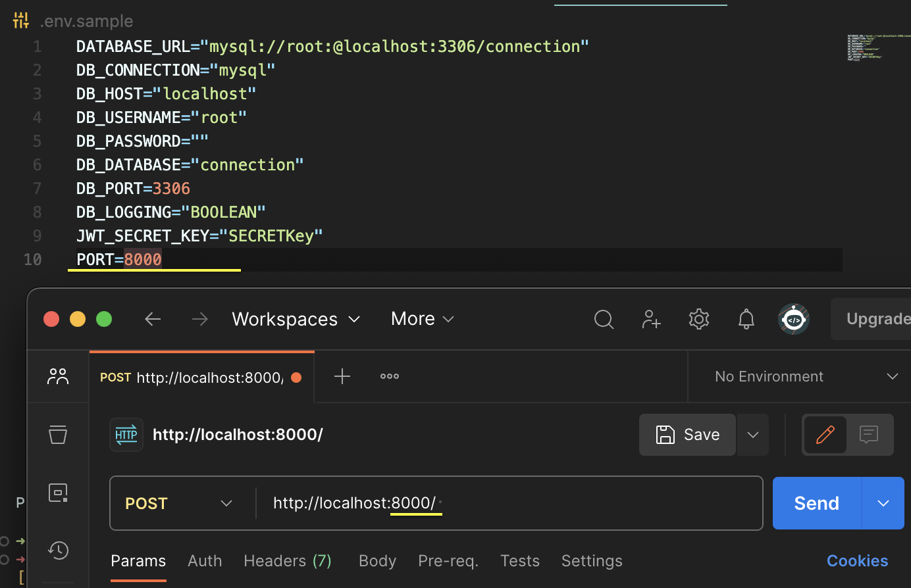Click the HTTP request type icon

point(126,435)
